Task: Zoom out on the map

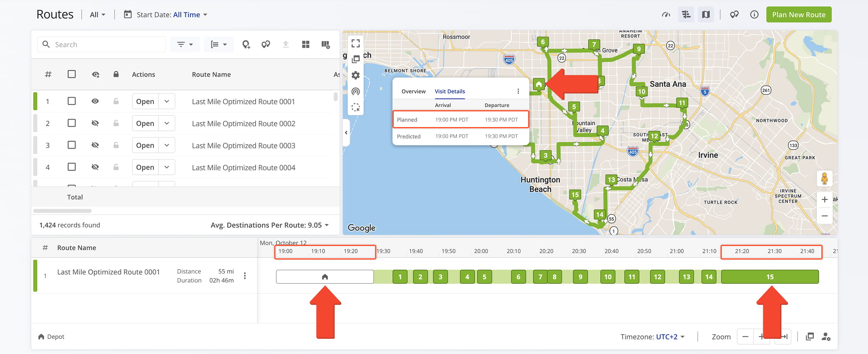Action: pyautogui.click(x=824, y=216)
